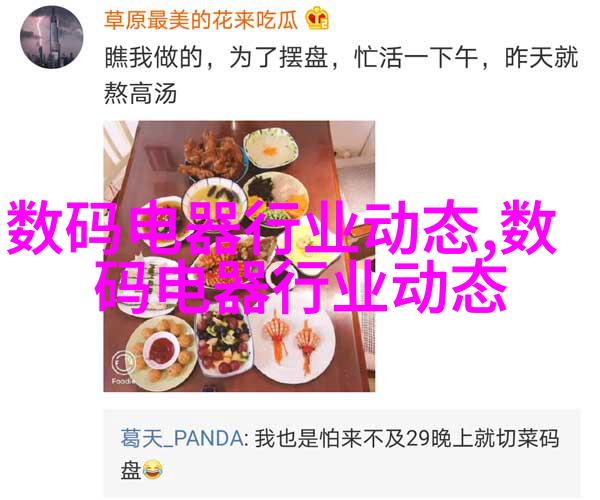The image size is (600, 500).
Task: Click the gray comment reply box
Action: (342, 453)
